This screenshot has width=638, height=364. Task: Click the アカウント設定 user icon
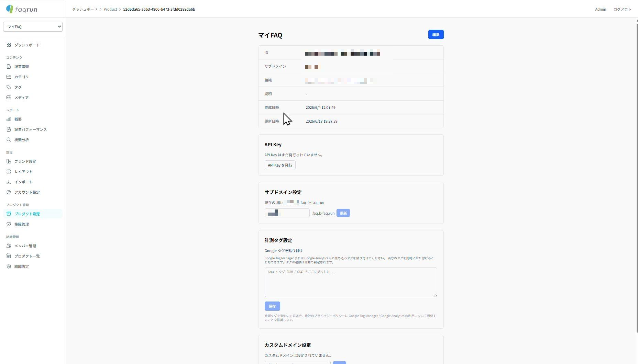(9, 192)
